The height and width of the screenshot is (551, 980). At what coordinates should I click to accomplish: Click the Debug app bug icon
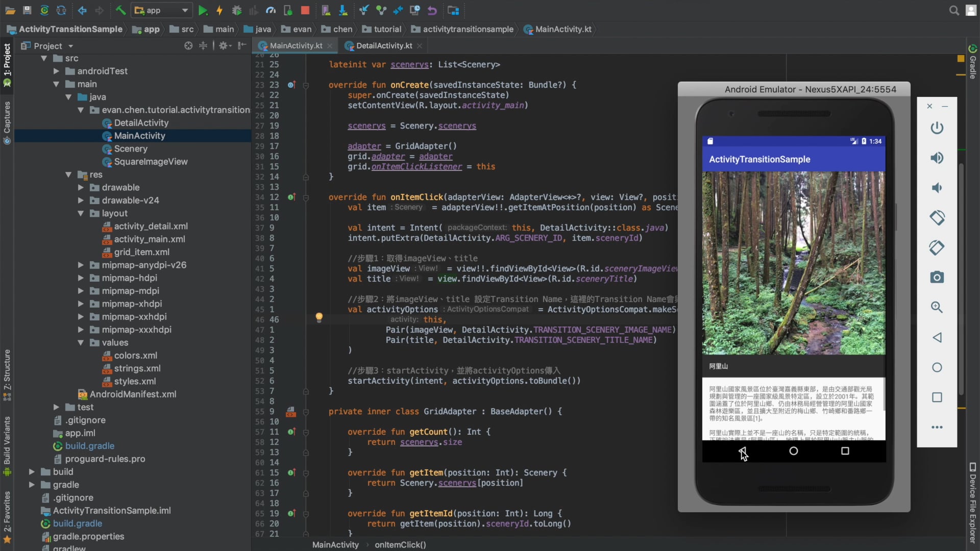(x=236, y=10)
